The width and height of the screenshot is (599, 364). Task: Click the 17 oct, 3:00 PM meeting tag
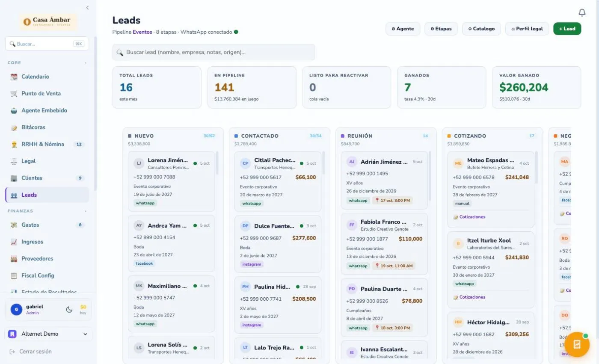392,200
